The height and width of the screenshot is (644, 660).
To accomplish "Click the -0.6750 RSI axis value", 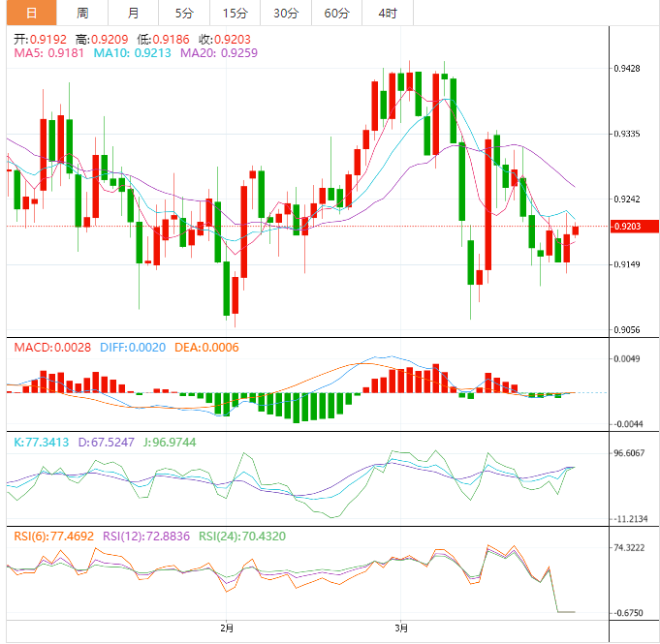I will click(628, 613).
